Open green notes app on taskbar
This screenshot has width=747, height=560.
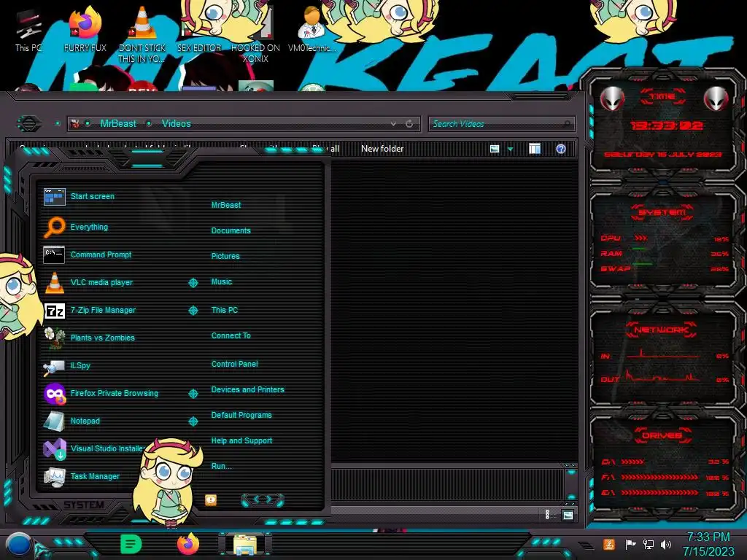pyautogui.click(x=131, y=544)
